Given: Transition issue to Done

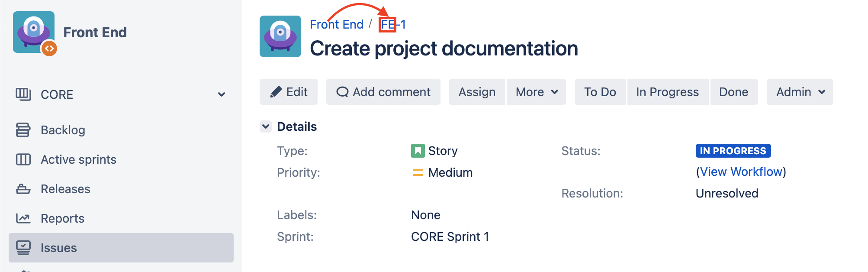Looking at the screenshot, I should tap(733, 92).
